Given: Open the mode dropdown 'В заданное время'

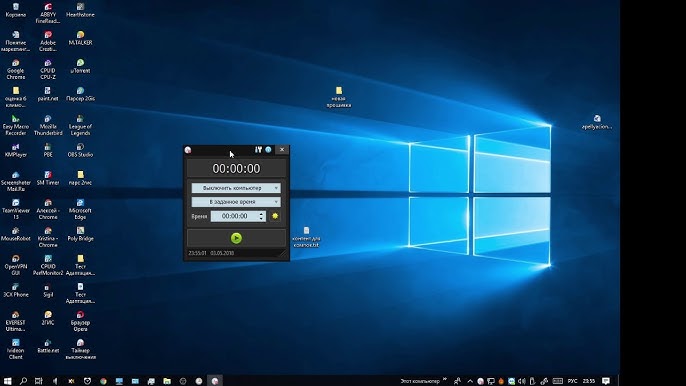Looking at the screenshot, I should point(236,202).
